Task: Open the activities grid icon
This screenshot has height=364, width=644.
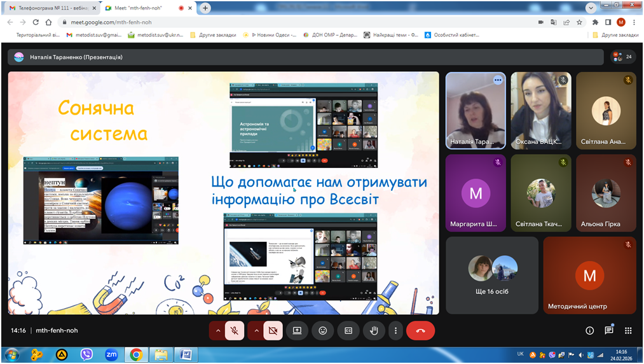Action: (x=628, y=331)
